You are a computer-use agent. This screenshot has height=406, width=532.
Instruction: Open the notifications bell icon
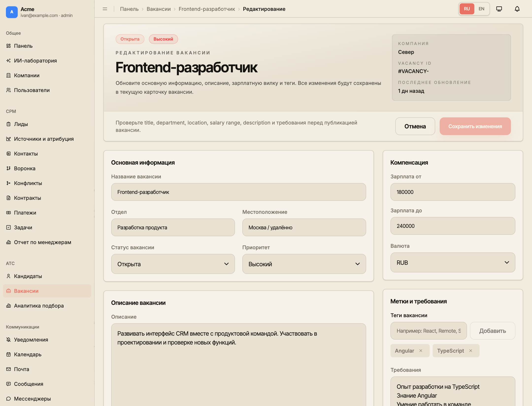(517, 9)
